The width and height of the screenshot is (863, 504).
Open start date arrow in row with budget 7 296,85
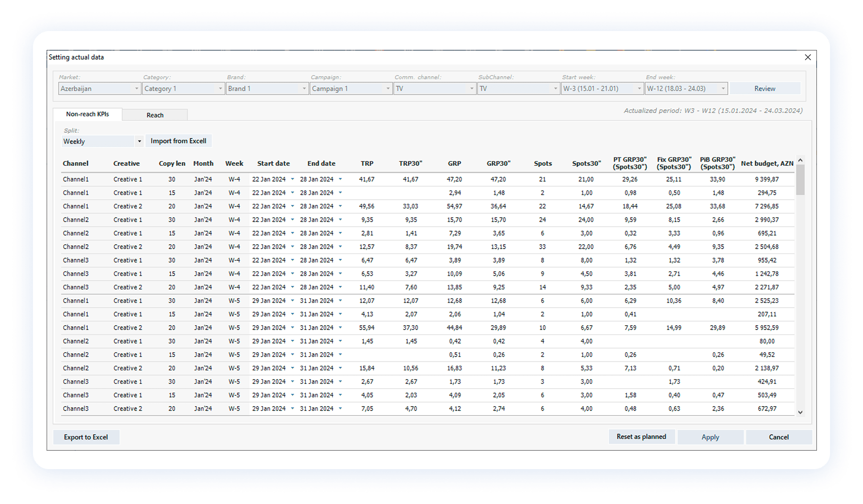292,206
